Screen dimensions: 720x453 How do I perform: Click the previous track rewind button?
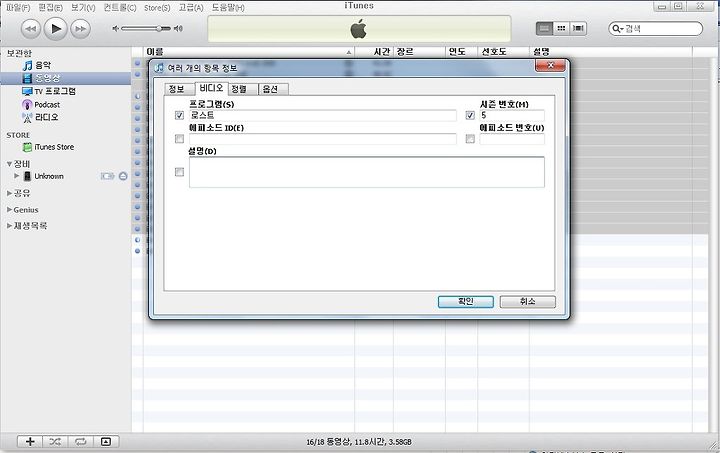(x=31, y=29)
